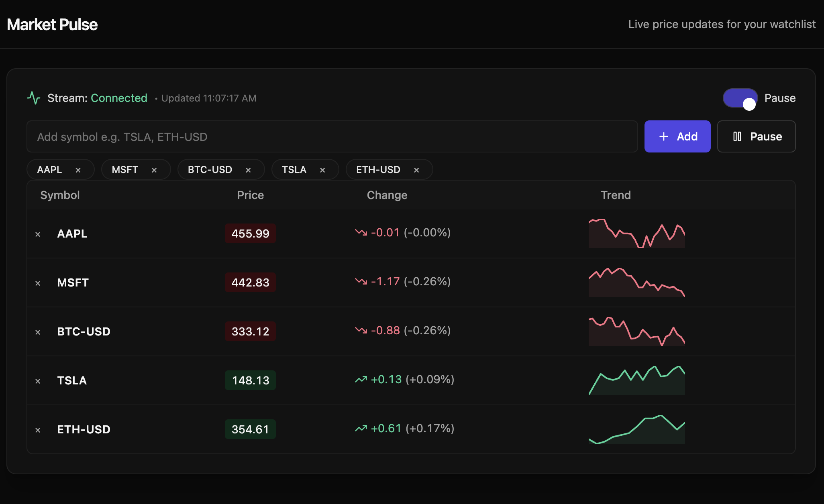Click the -1.17 change value
Screen dimensions: 824x504
pyautogui.click(x=385, y=281)
